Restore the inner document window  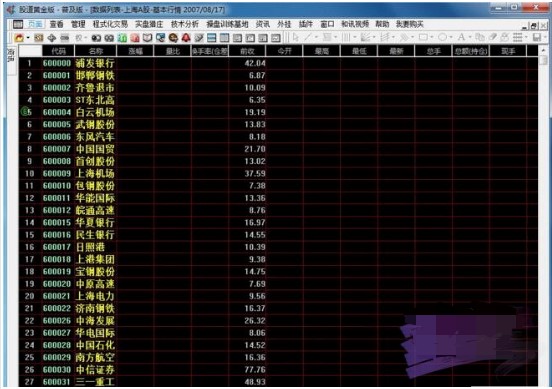(x=534, y=25)
